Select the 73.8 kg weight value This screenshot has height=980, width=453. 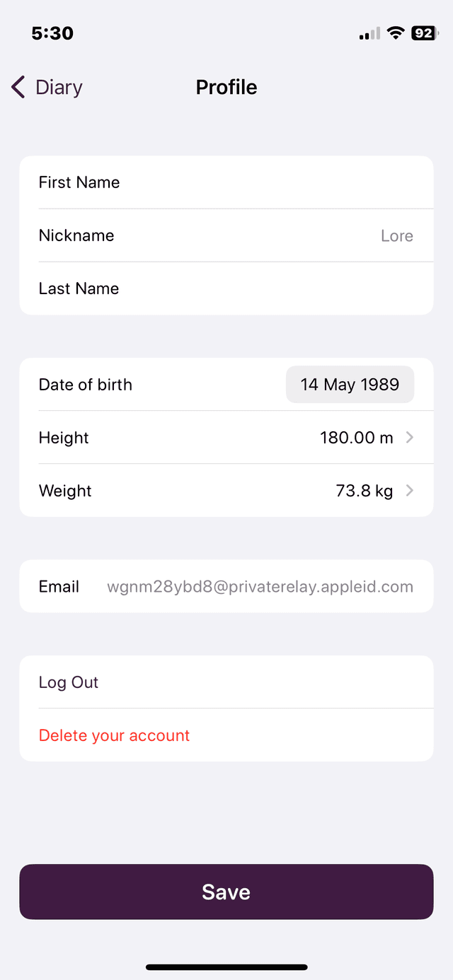(364, 491)
